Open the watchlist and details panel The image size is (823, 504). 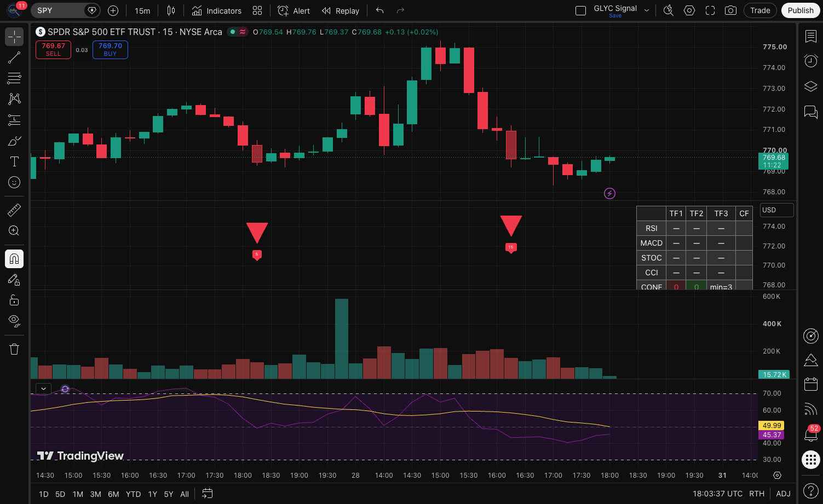pyautogui.click(x=810, y=36)
